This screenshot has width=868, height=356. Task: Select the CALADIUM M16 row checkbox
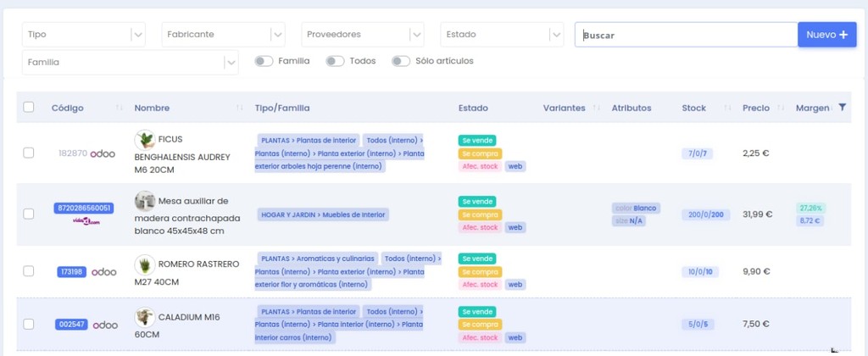coord(28,324)
